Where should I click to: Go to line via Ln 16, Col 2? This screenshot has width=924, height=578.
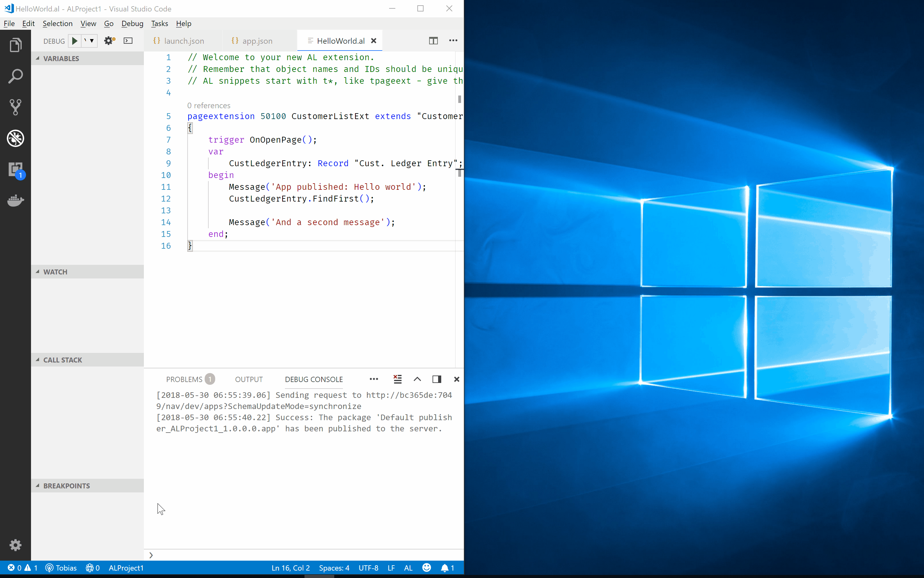coord(291,568)
